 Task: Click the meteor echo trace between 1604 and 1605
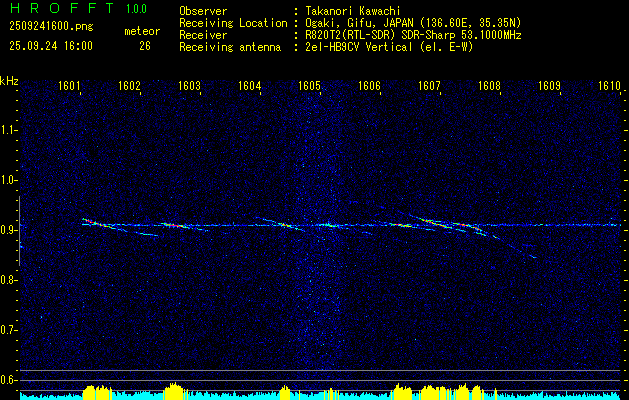[283, 224]
